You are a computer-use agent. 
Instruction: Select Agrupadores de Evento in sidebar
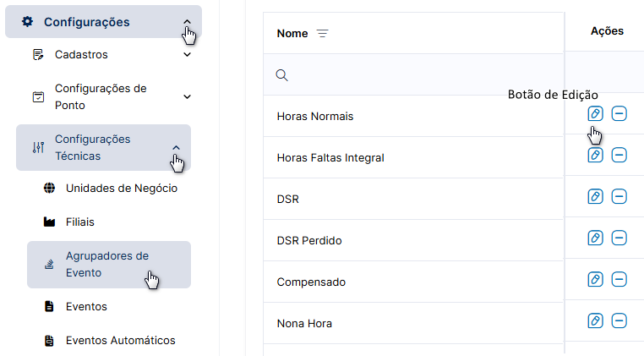(x=109, y=265)
